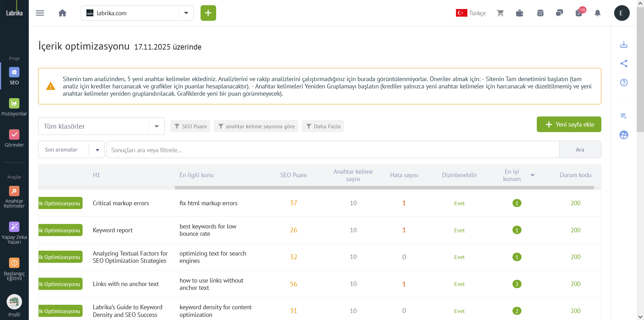Open the calendar scheduler icon

click(x=540, y=13)
